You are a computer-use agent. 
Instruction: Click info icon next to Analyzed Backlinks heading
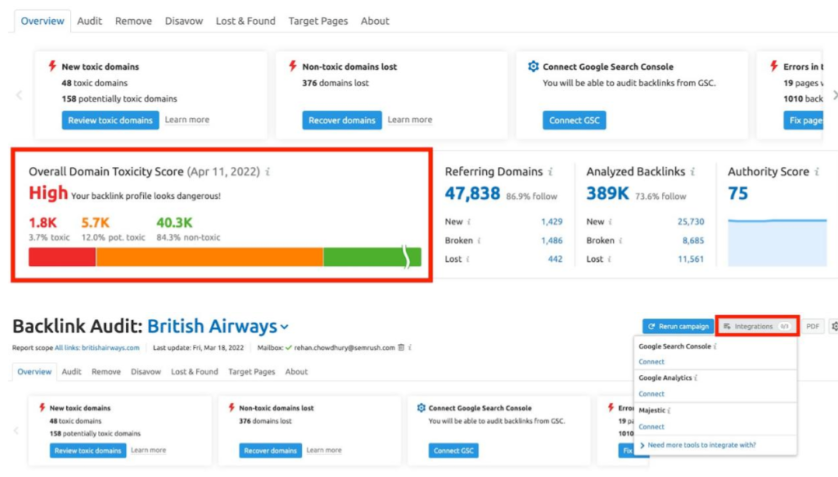click(693, 171)
